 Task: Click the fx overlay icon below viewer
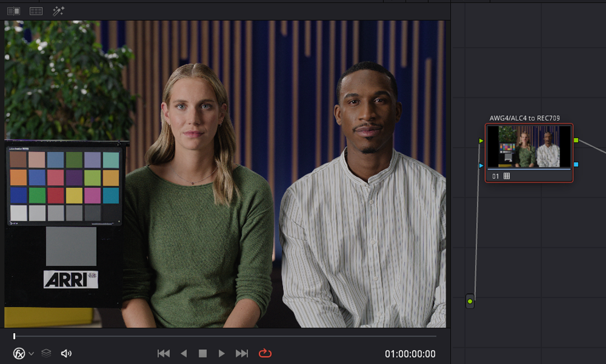(19, 353)
